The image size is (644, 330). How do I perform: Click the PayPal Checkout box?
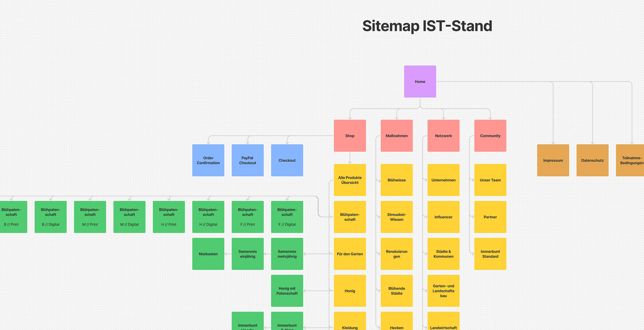click(248, 160)
